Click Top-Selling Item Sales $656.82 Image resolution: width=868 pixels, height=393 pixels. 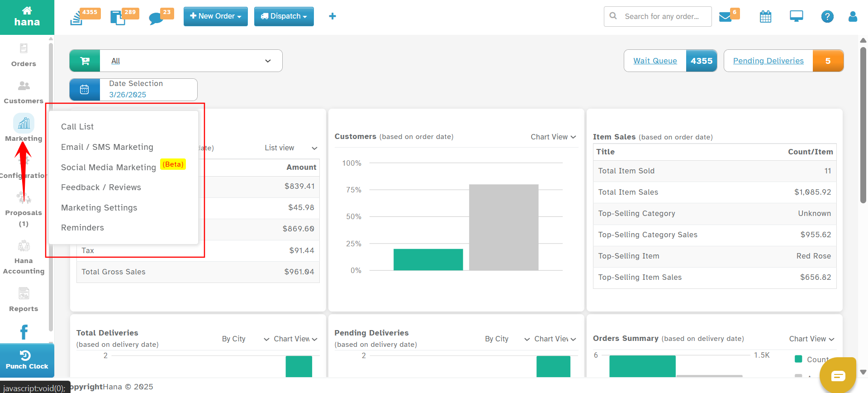click(x=816, y=277)
